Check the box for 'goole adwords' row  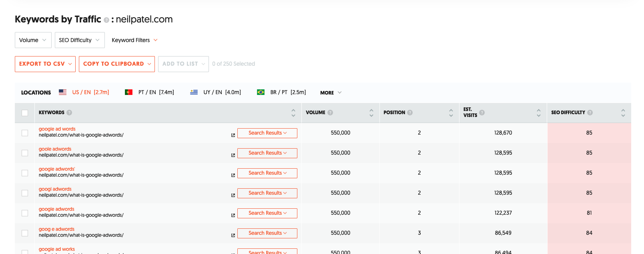click(25, 153)
